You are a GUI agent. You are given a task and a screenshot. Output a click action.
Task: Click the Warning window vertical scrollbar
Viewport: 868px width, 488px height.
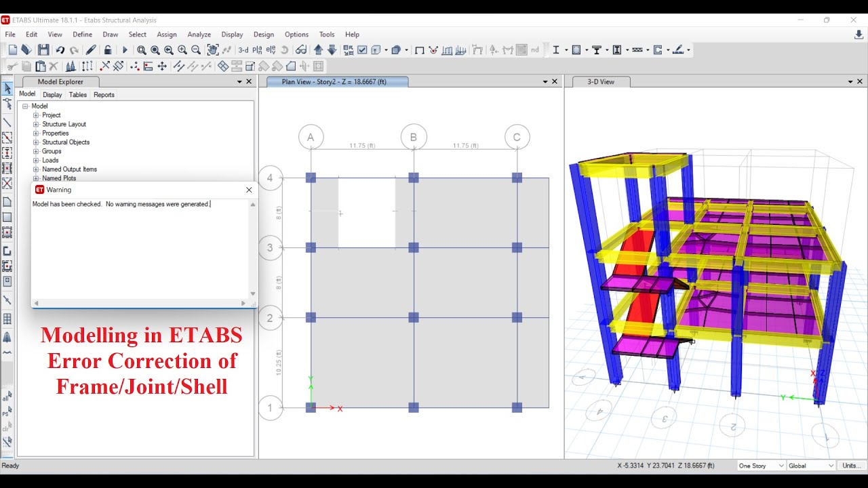[x=253, y=249]
